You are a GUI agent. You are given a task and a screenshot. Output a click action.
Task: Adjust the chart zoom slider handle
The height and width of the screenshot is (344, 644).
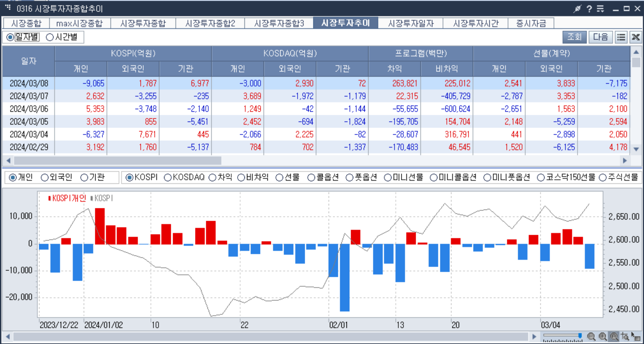(580, 336)
